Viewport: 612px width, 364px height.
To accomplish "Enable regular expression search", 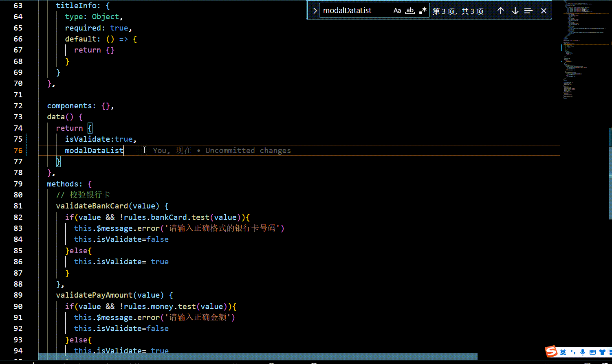I will [x=423, y=10].
